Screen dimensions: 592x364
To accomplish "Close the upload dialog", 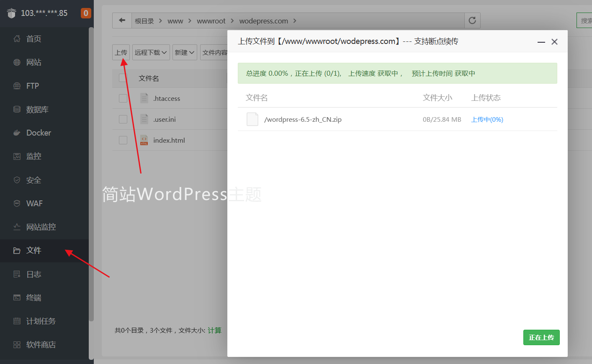I will pyautogui.click(x=554, y=42).
